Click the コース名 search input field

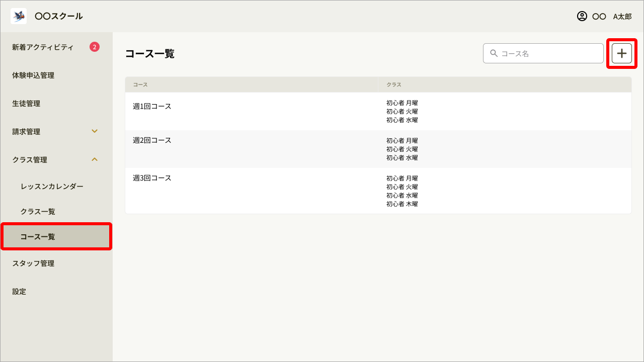point(543,53)
